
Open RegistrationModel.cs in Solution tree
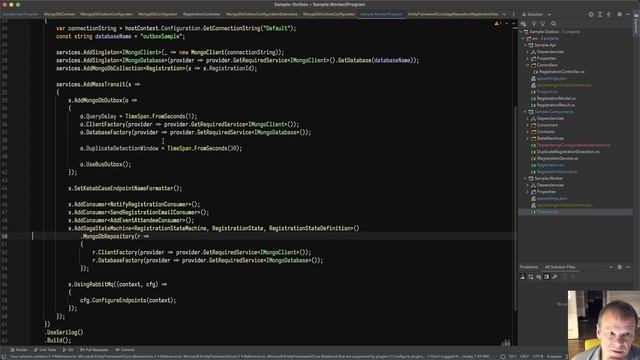556,98
